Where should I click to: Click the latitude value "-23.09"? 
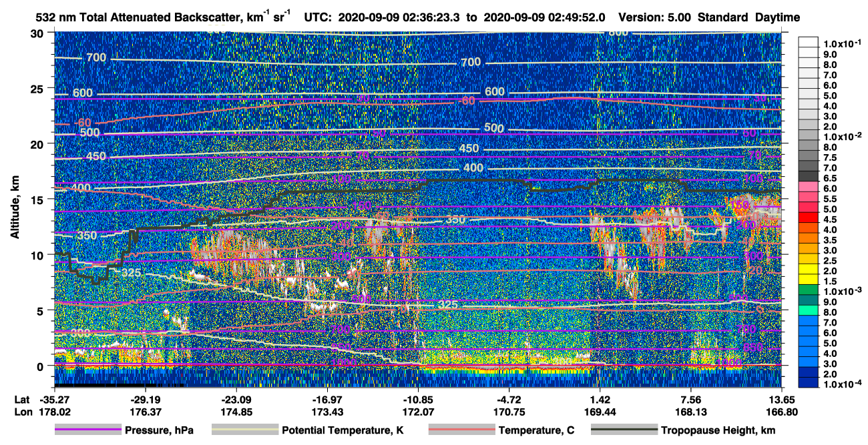237,400
